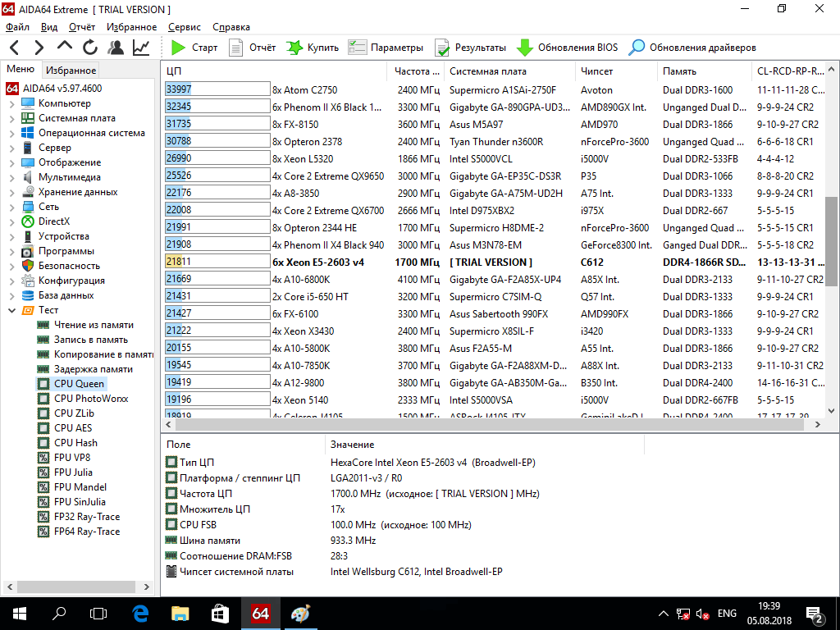
Task: Open Результаты in the toolbar
Action: [x=470, y=48]
